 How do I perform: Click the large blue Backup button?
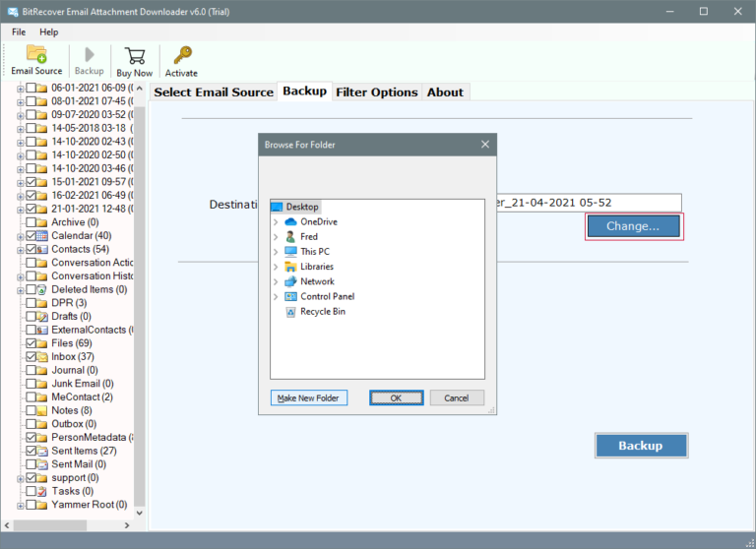coord(640,446)
